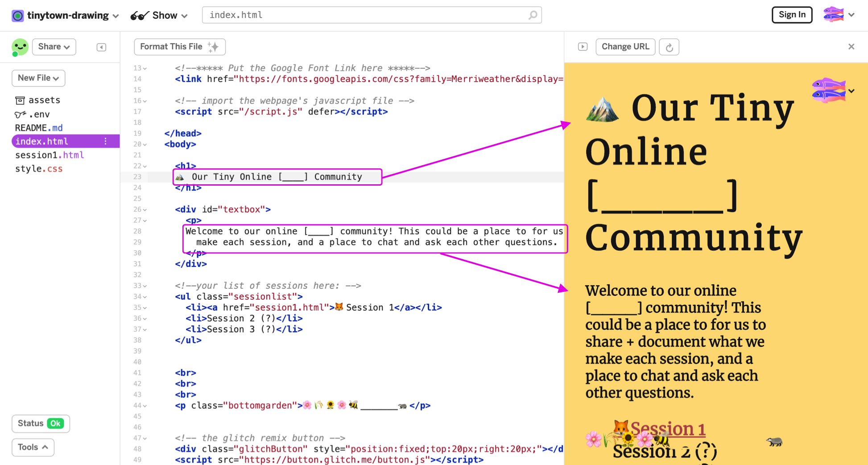The width and height of the screenshot is (868, 465).
Task: Click the mountain emoji in the preview heading
Action: [x=602, y=109]
